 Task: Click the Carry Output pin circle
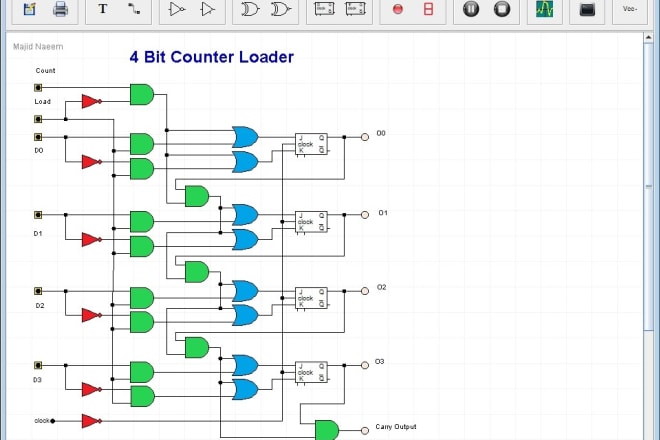point(365,430)
